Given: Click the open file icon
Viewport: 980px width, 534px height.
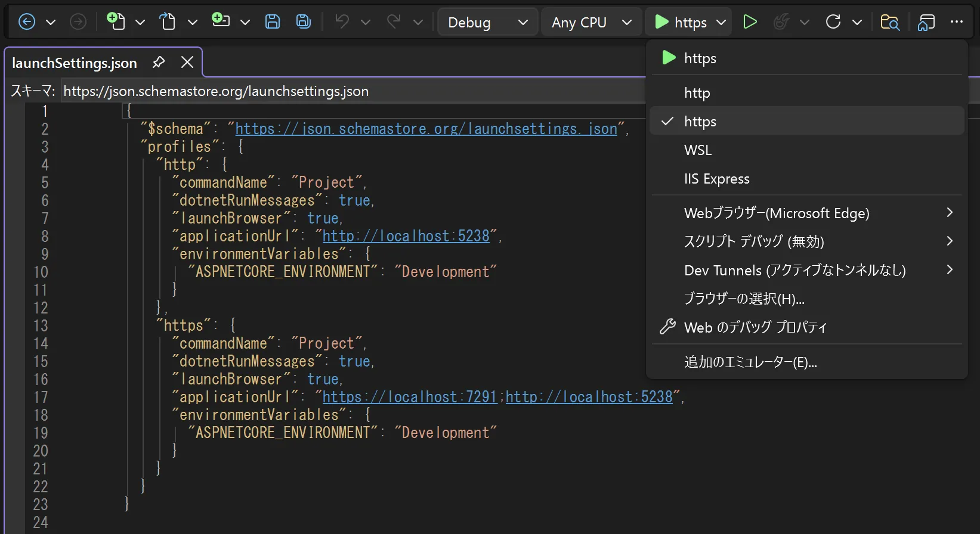Looking at the screenshot, I should 168,22.
